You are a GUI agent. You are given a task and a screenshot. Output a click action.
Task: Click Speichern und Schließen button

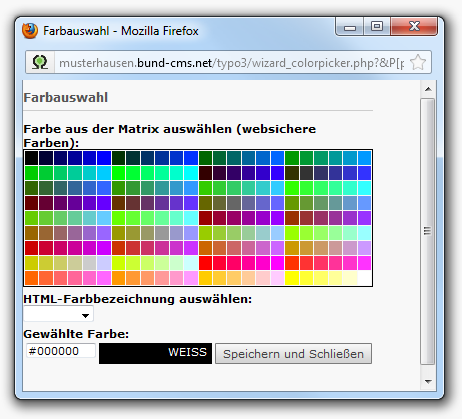(x=293, y=354)
